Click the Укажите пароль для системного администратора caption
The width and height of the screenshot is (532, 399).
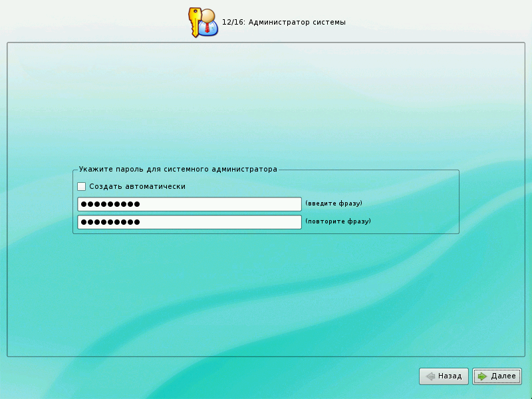[x=178, y=170]
